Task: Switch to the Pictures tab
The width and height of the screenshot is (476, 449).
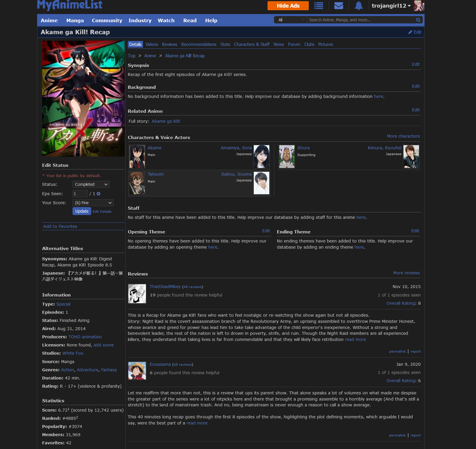Action: pyautogui.click(x=326, y=44)
